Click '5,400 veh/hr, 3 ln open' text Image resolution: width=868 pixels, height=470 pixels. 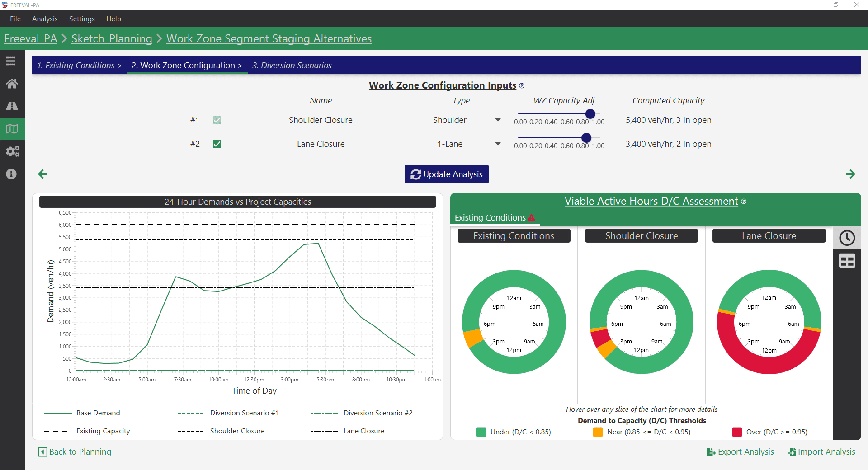click(x=668, y=120)
